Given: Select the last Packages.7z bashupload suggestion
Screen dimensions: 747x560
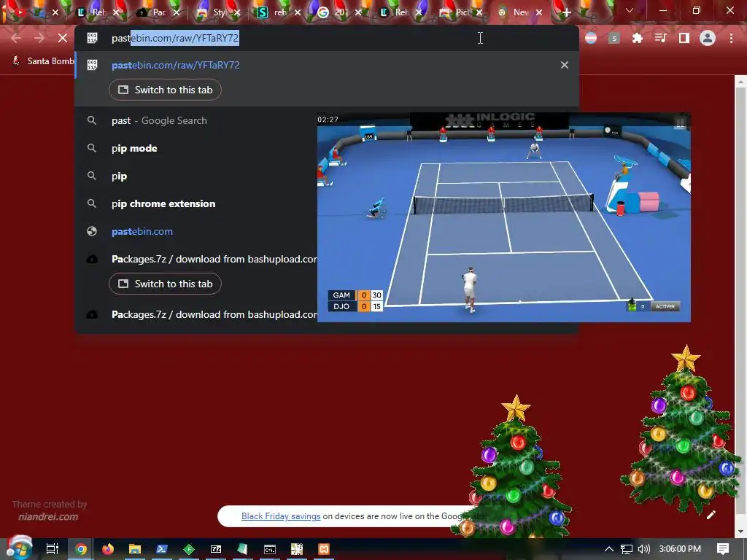Looking at the screenshot, I should (214, 315).
